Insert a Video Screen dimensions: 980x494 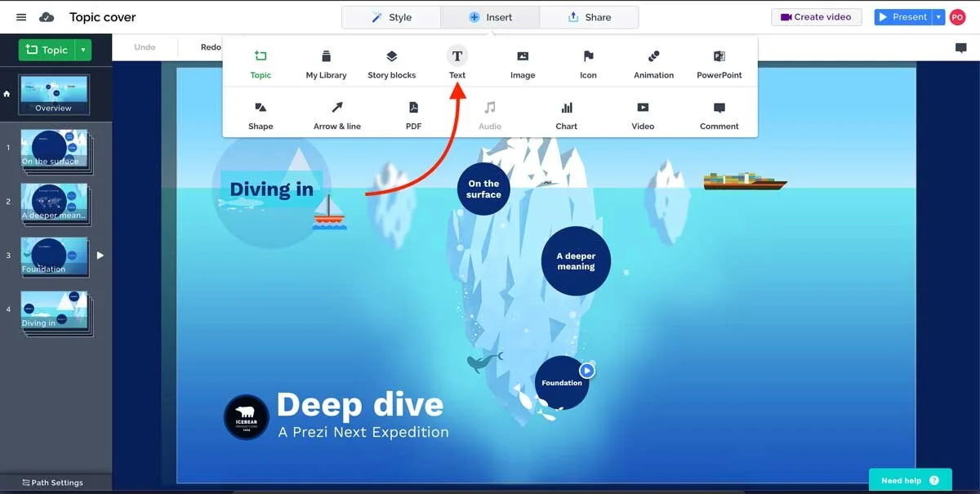(642, 114)
